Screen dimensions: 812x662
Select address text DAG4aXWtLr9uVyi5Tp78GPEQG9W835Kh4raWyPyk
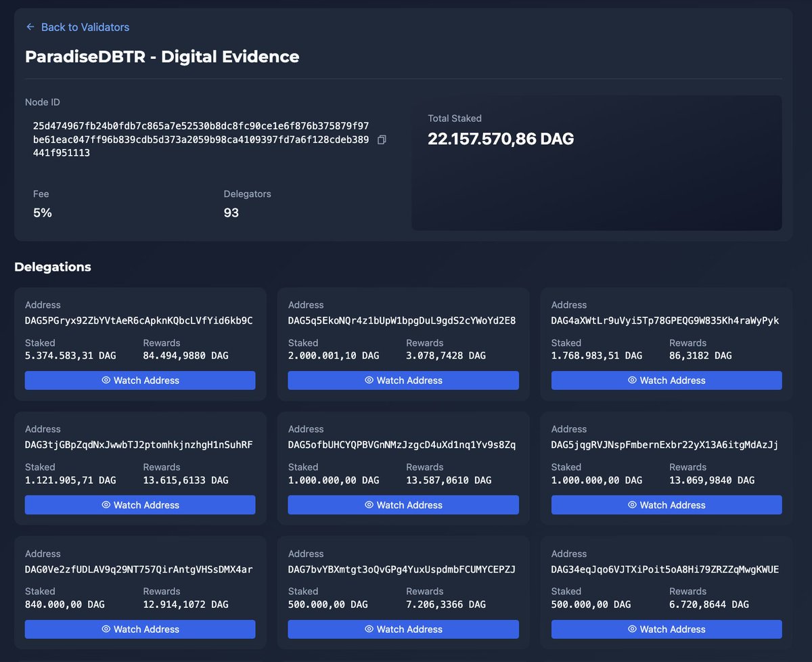(x=665, y=320)
